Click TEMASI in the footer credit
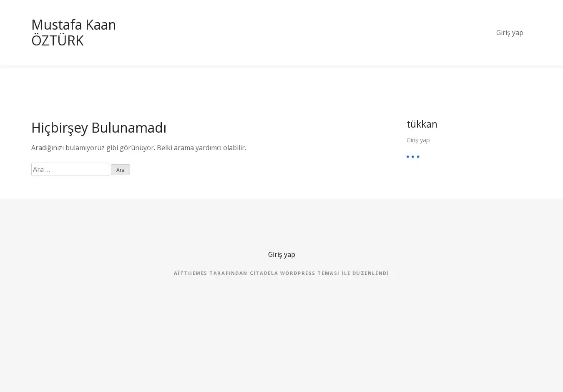Image resolution: width=563 pixels, height=392 pixels. pos(328,273)
